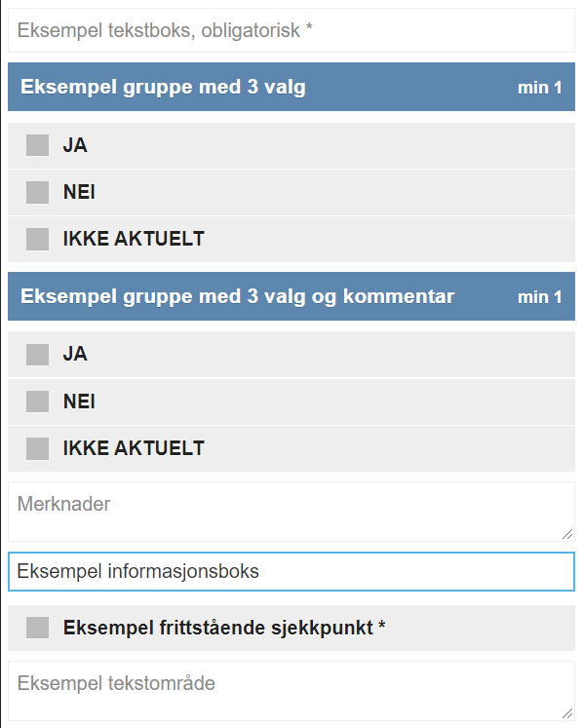Image resolution: width=583 pixels, height=728 pixels.
Task: Click the 'IKKE AKTUELT' label text in first group
Action: point(134,239)
